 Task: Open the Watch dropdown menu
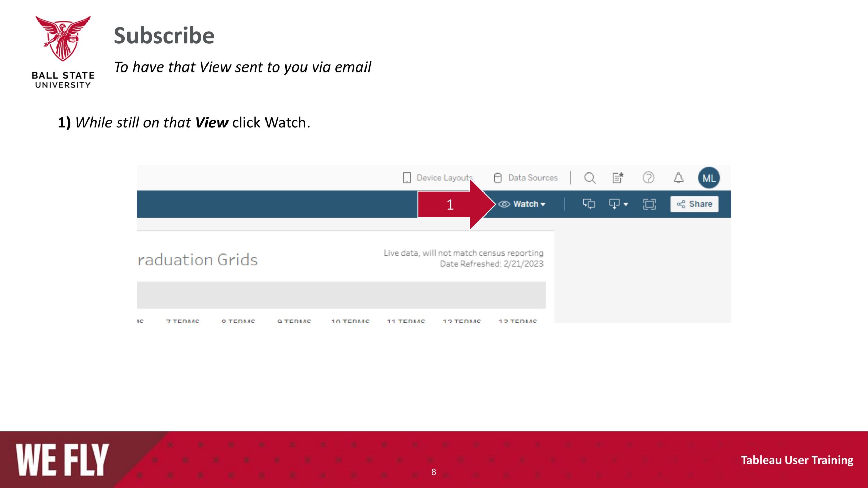tap(544, 204)
